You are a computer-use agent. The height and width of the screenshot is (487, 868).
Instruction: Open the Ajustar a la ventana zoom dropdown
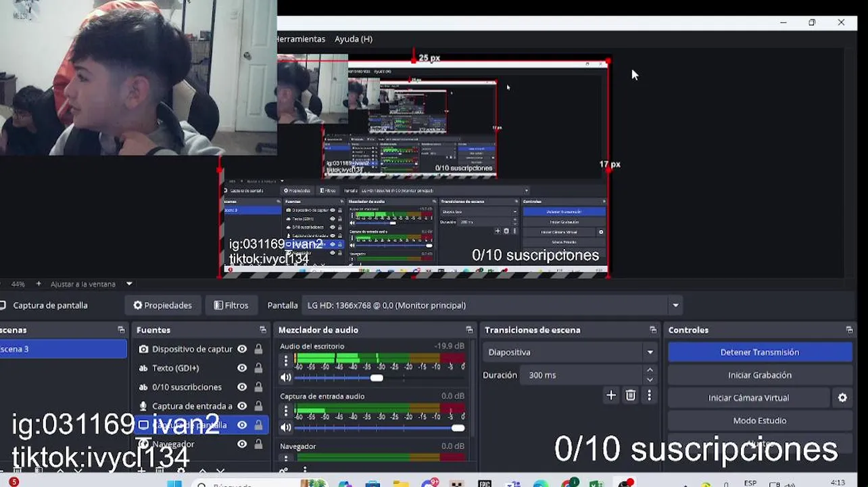129,284
